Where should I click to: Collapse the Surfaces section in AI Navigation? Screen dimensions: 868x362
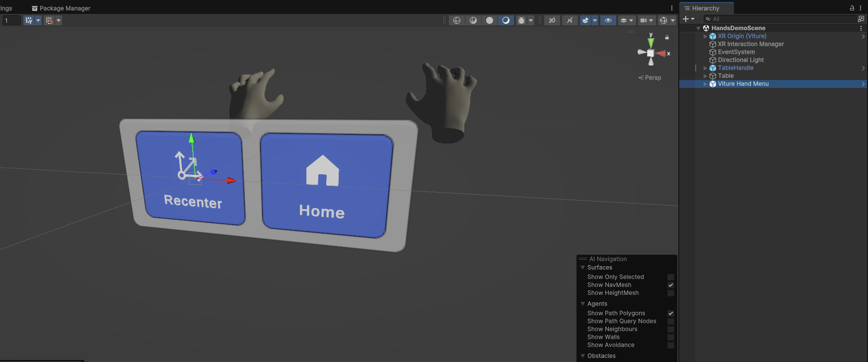(x=583, y=268)
